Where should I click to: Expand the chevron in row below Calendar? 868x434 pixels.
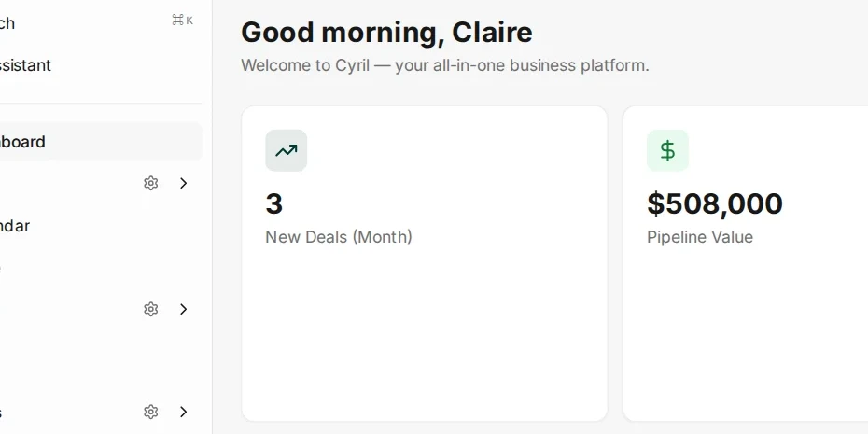pyautogui.click(x=184, y=309)
